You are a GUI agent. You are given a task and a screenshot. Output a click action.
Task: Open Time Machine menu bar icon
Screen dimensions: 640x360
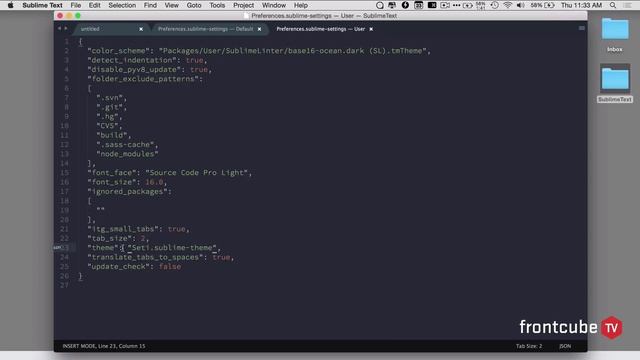[494, 5]
